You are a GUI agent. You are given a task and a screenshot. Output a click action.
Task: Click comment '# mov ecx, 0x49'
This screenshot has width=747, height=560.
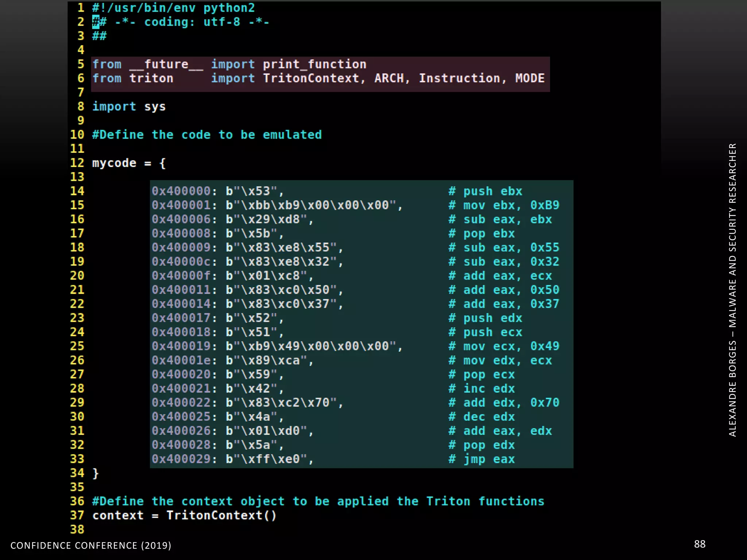(x=504, y=346)
